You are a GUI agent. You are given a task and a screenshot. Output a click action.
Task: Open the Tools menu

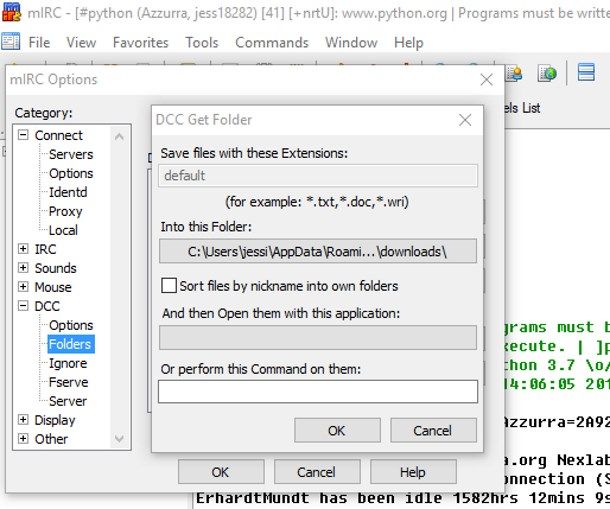(202, 42)
